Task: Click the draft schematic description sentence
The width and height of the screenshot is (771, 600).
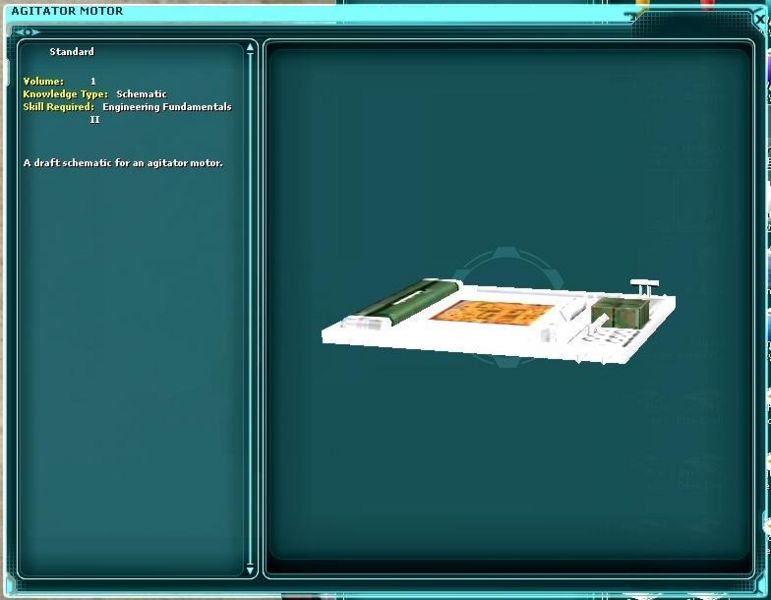Action: (122, 162)
